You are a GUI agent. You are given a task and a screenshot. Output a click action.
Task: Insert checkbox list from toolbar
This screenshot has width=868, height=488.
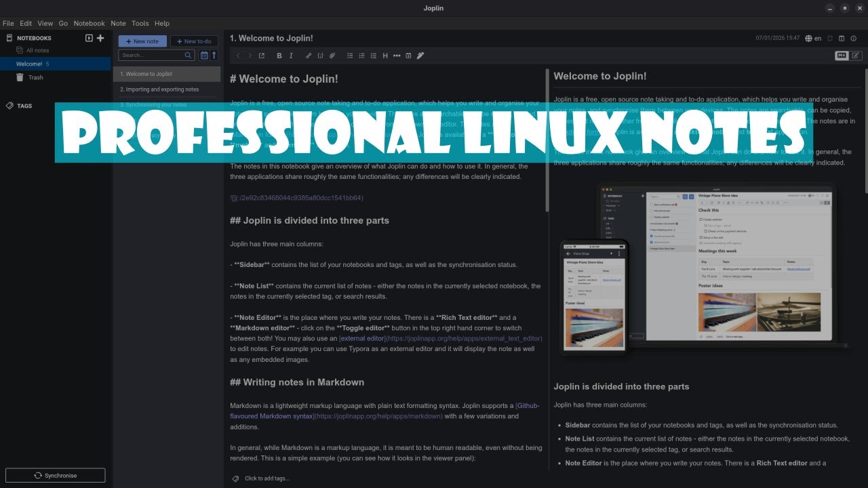click(373, 56)
